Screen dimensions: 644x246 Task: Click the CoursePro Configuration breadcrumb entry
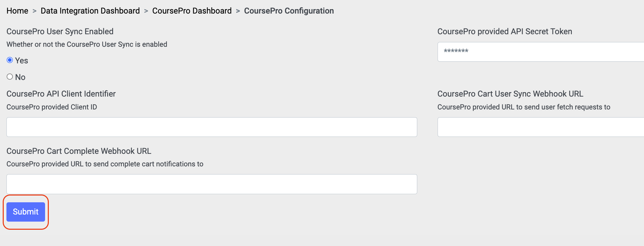288,11
